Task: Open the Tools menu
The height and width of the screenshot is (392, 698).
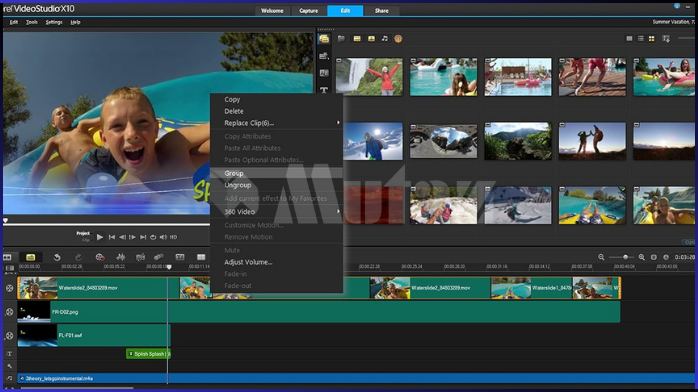Action: click(x=32, y=22)
